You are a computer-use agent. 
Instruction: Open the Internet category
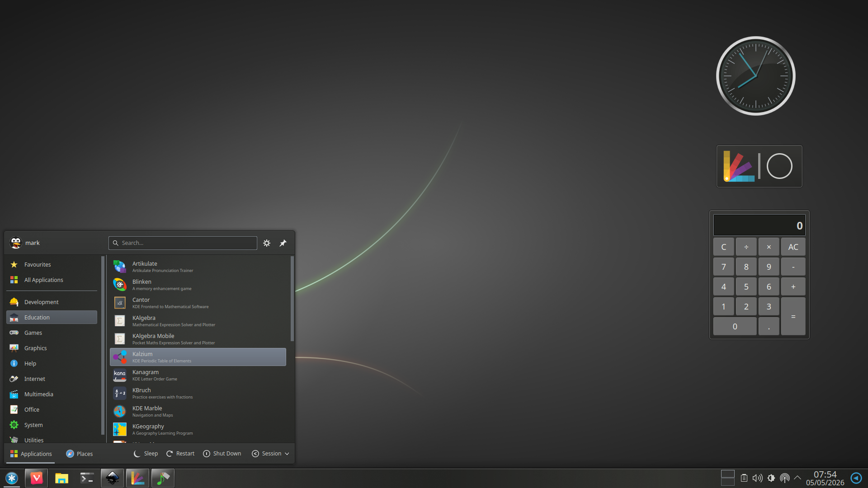click(x=52, y=379)
